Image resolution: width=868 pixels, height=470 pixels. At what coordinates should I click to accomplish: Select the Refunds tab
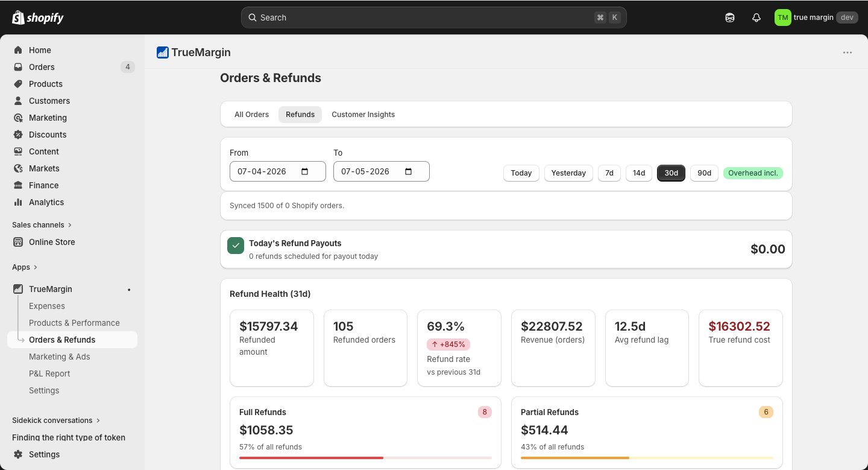pyautogui.click(x=300, y=115)
